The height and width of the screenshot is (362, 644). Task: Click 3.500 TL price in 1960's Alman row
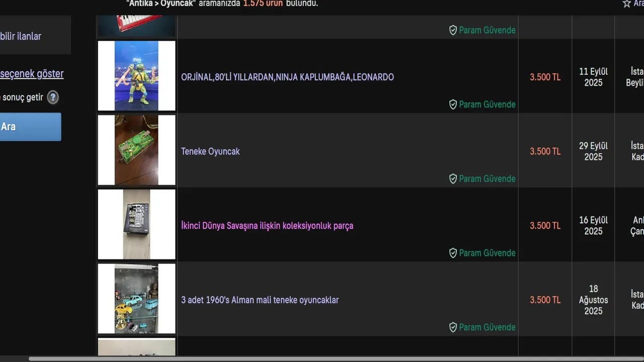[545, 300]
